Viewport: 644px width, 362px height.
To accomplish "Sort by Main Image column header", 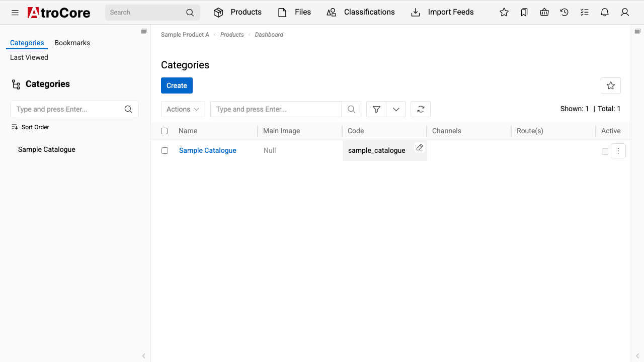I will [282, 131].
